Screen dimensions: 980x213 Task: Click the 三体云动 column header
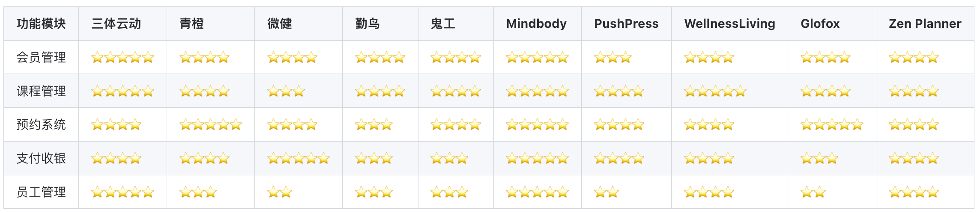[x=116, y=24]
